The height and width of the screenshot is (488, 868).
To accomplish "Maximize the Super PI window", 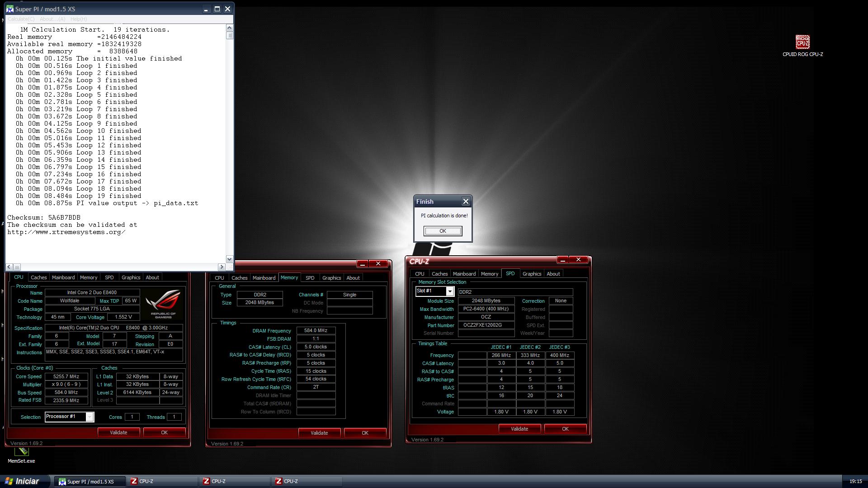I will (x=217, y=9).
